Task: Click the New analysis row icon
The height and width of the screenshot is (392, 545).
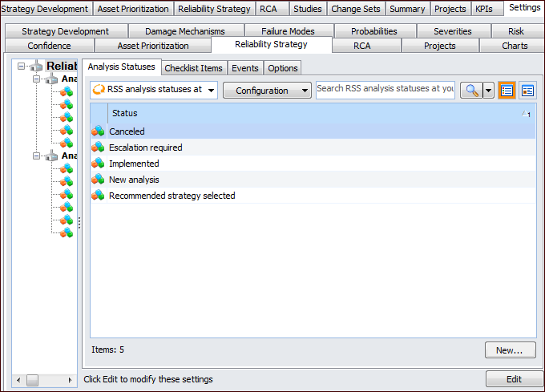Action: (98, 180)
